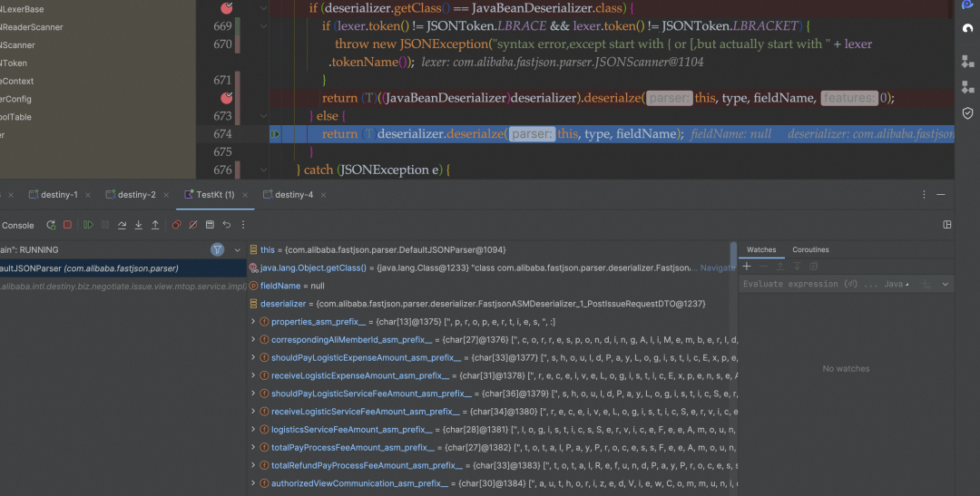The width and height of the screenshot is (980, 496).
Task: Expand receiveLogisticServiceFeeAmount_asm_prefix__ node
Action: pos(253,412)
